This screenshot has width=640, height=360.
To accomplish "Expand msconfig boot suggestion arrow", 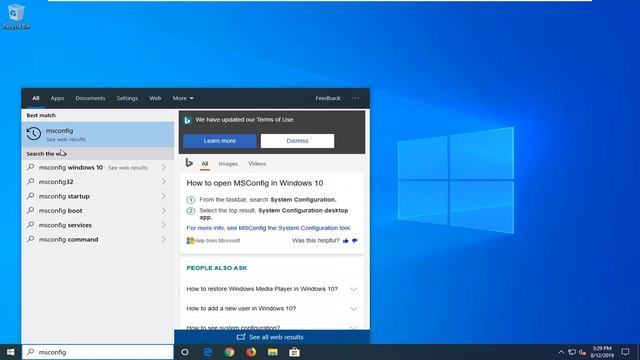I will [163, 211].
